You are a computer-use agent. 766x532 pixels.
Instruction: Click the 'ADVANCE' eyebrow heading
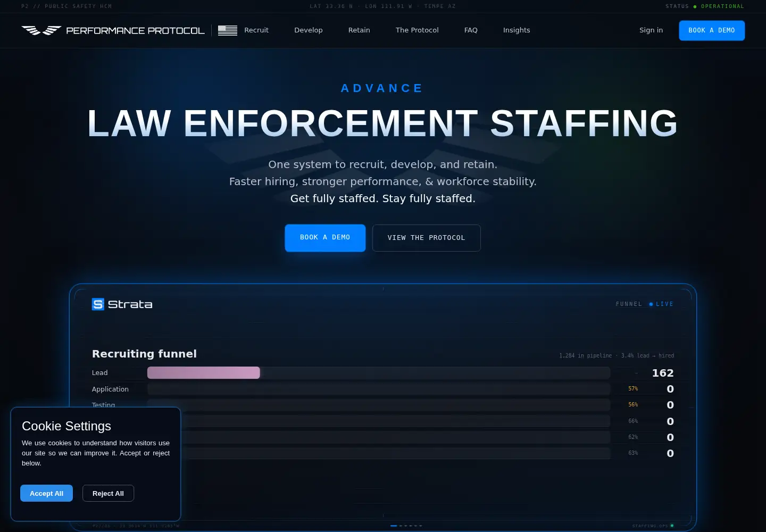[382, 88]
